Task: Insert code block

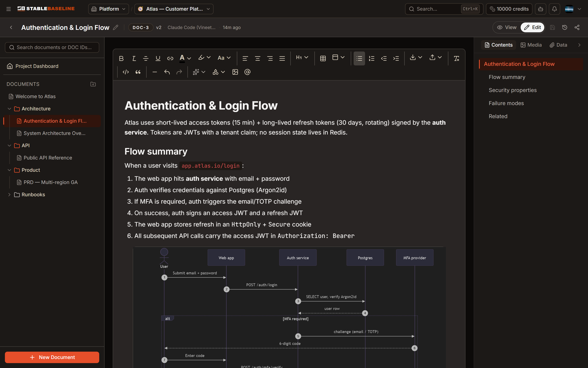Action: click(x=126, y=72)
